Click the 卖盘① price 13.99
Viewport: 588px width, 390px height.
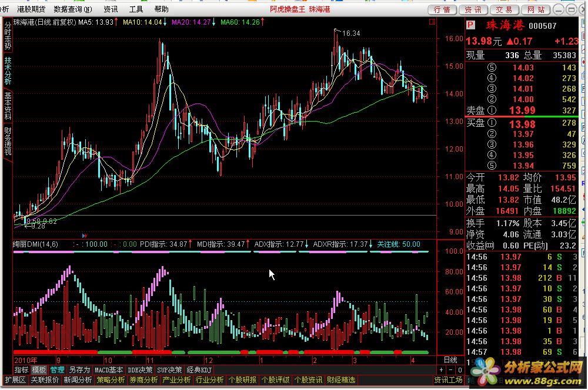pyautogui.click(x=522, y=110)
